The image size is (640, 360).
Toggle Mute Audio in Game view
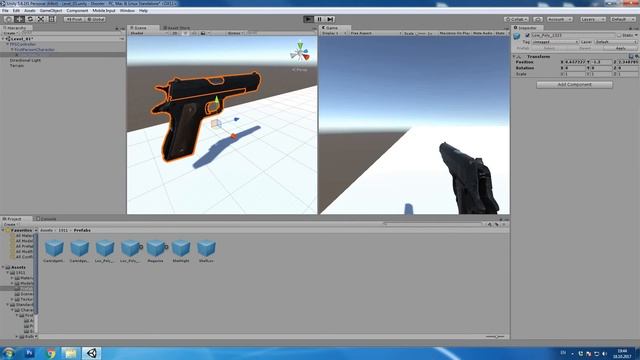click(x=482, y=33)
